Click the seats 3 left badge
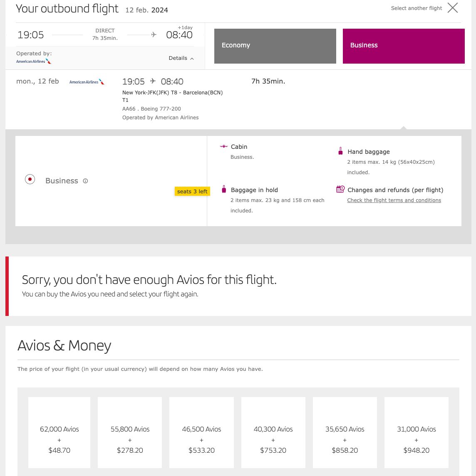The image size is (476, 476). 192,191
